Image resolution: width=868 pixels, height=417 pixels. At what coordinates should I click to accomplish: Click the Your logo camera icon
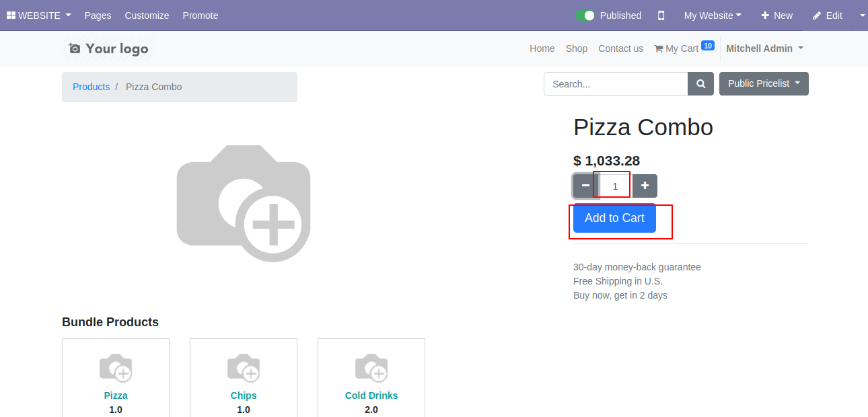pos(75,48)
